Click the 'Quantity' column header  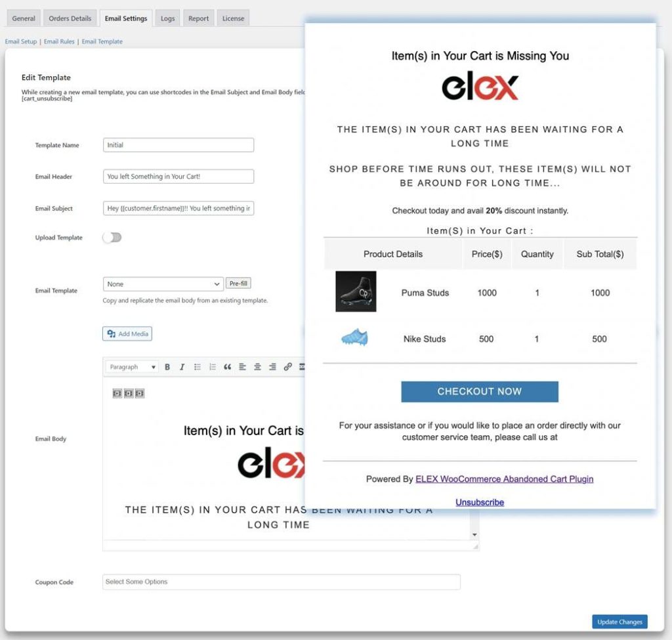[537, 254]
